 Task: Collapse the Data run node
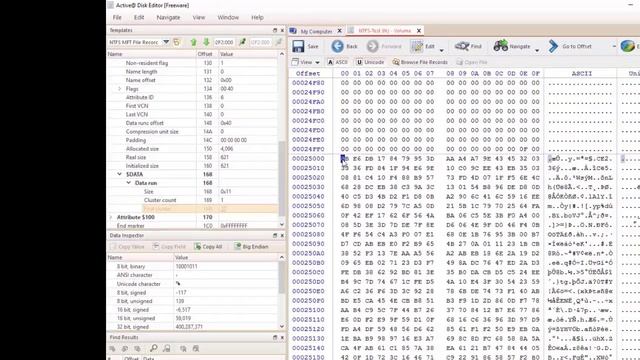129,183
